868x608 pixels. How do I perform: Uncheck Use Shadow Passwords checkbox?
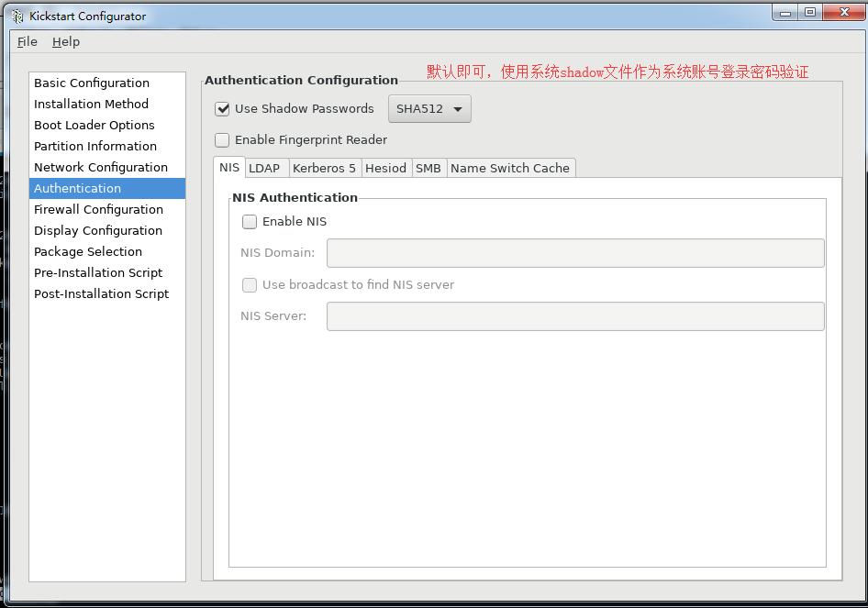(222, 109)
